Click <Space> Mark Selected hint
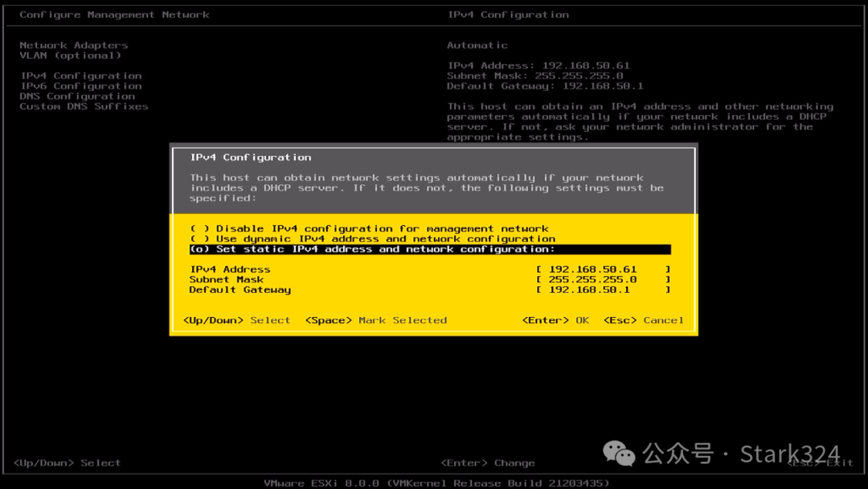This screenshot has height=489, width=868. click(376, 320)
